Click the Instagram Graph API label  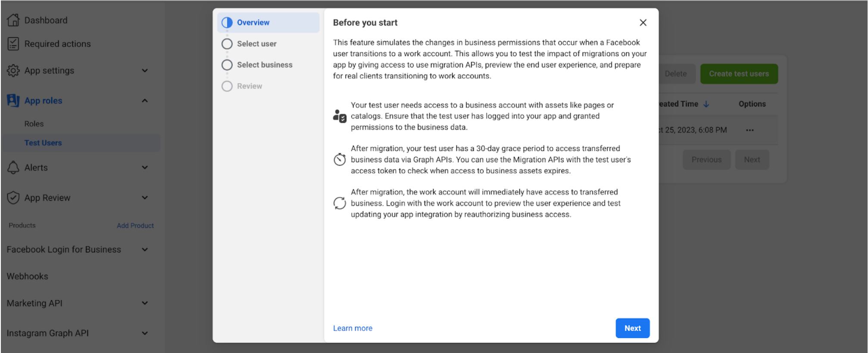(47, 333)
